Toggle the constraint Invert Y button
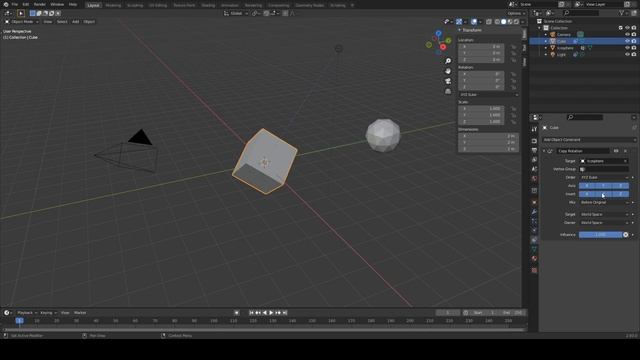 (604, 194)
